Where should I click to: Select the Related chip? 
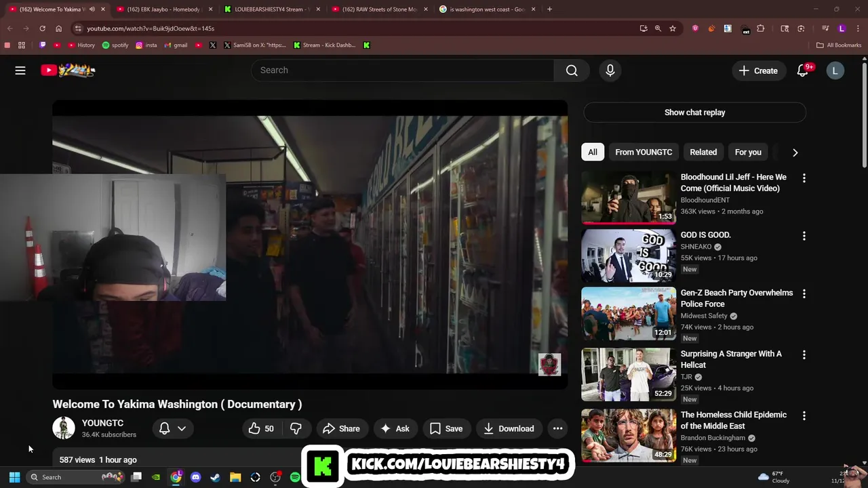(x=703, y=152)
